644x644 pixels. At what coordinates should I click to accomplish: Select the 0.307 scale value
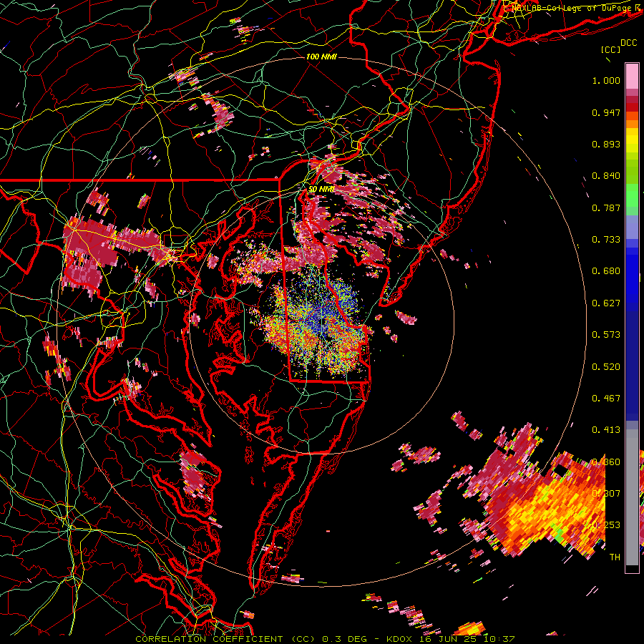pyautogui.click(x=606, y=494)
